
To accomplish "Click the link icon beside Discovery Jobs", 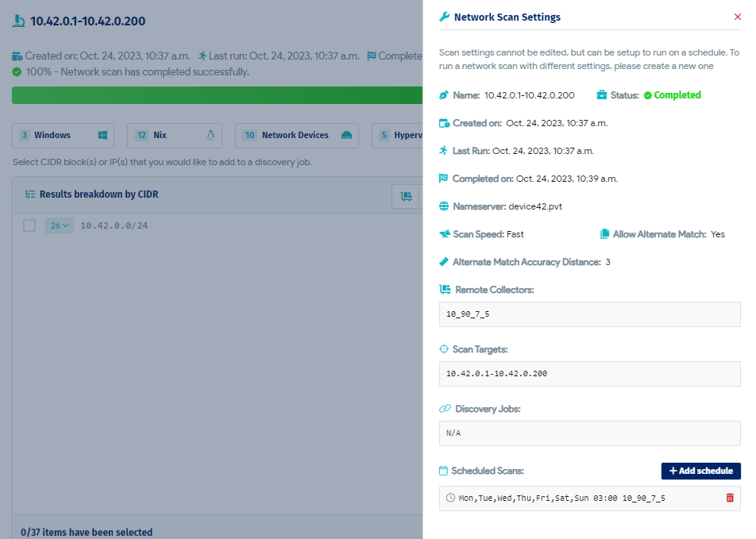I will click(445, 409).
